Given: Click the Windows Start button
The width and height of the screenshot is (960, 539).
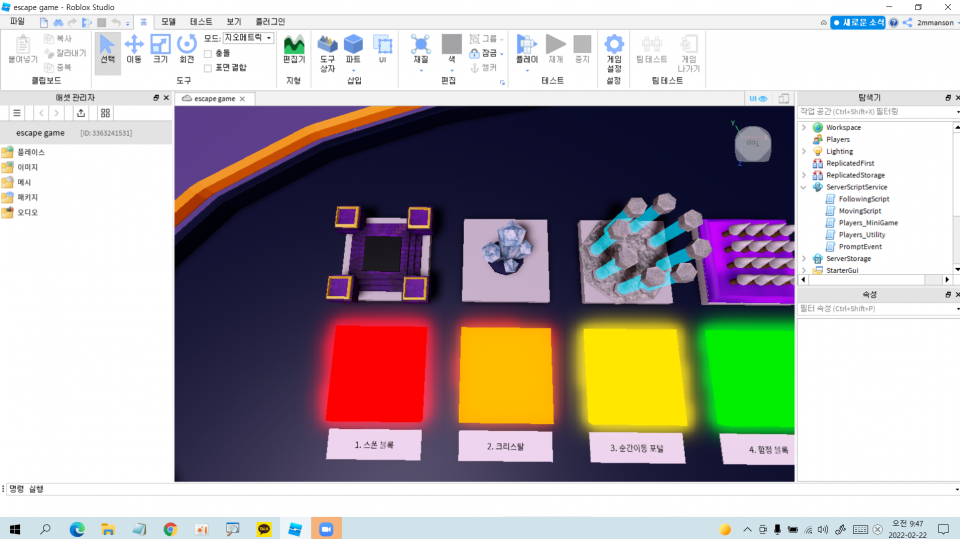Looking at the screenshot, I should tap(15, 529).
